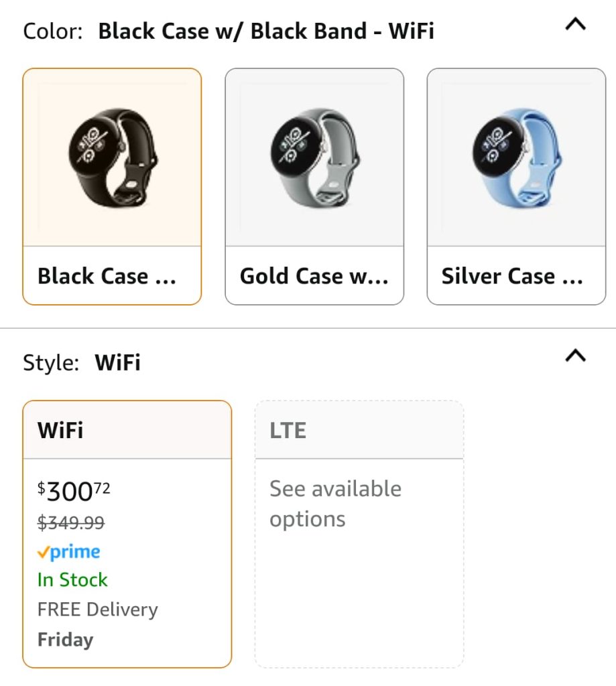This screenshot has width=616, height=686.
Task: Click the $300.72 price
Action: tap(74, 491)
